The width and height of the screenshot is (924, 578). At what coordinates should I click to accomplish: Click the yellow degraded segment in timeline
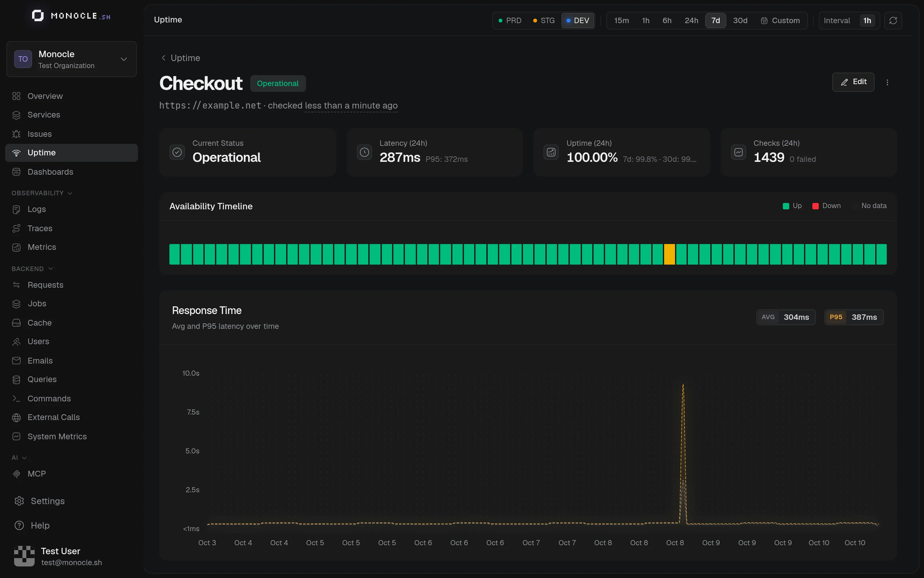coord(669,254)
